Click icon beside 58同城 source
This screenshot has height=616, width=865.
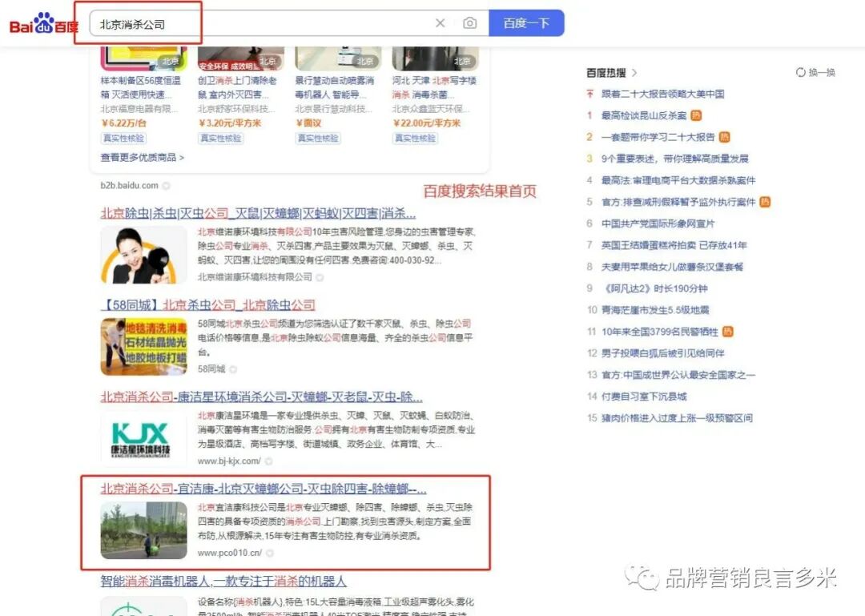(x=233, y=368)
